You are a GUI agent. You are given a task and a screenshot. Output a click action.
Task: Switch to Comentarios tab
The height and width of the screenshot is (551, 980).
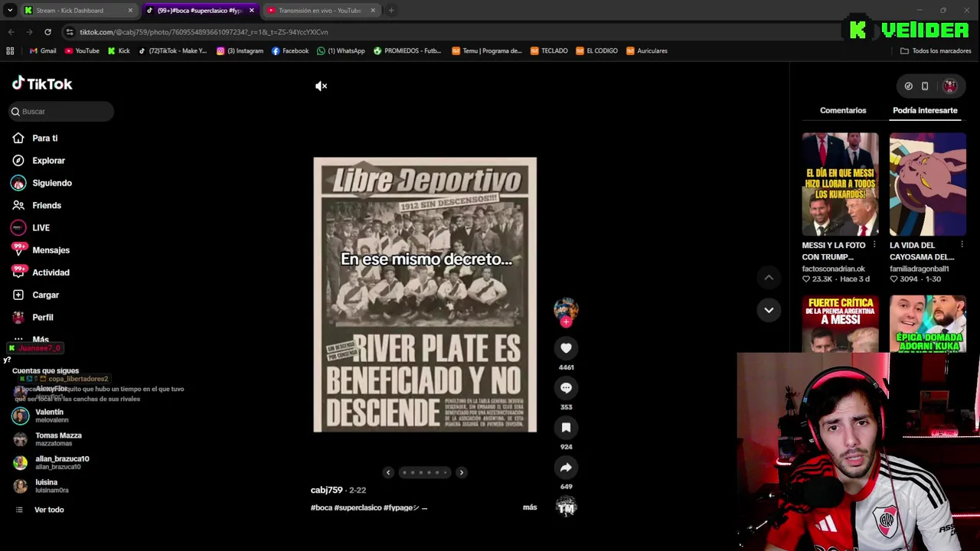tap(843, 110)
